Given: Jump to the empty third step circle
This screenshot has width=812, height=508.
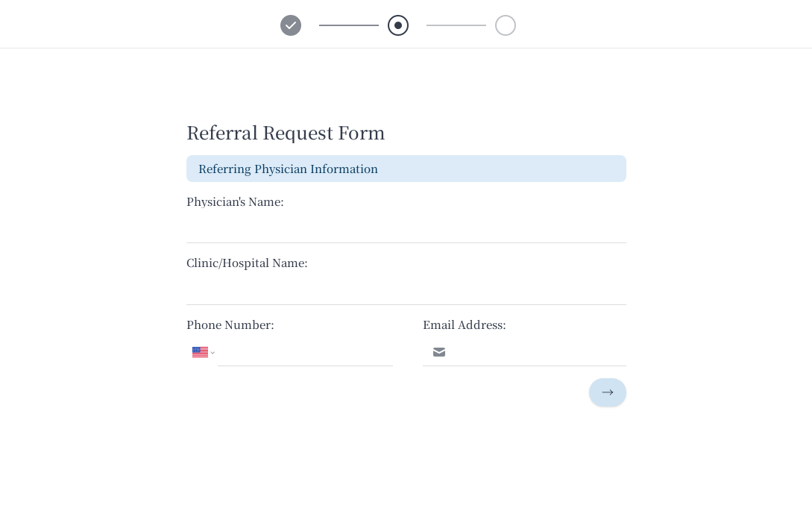Looking at the screenshot, I should (x=506, y=25).
